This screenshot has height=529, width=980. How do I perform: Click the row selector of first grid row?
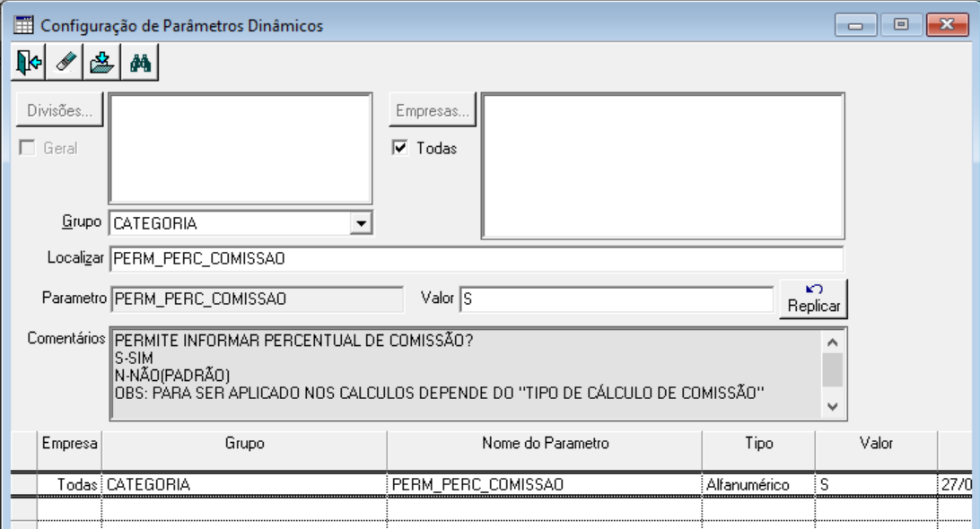[x=24, y=485]
